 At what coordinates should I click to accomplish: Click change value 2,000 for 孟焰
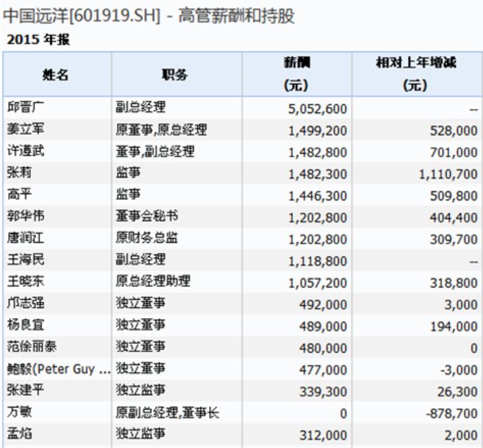pyautogui.click(x=461, y=435)
